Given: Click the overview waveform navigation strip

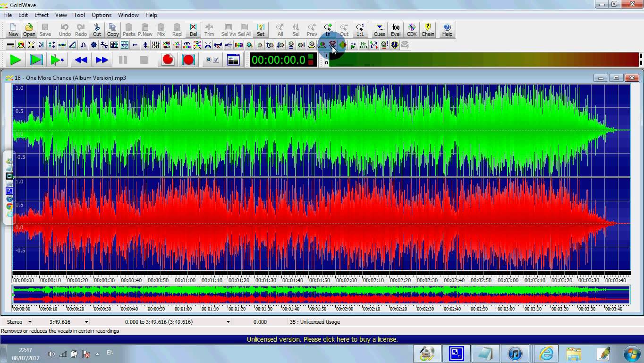Looking at the screenshot, I should point(321,294).
